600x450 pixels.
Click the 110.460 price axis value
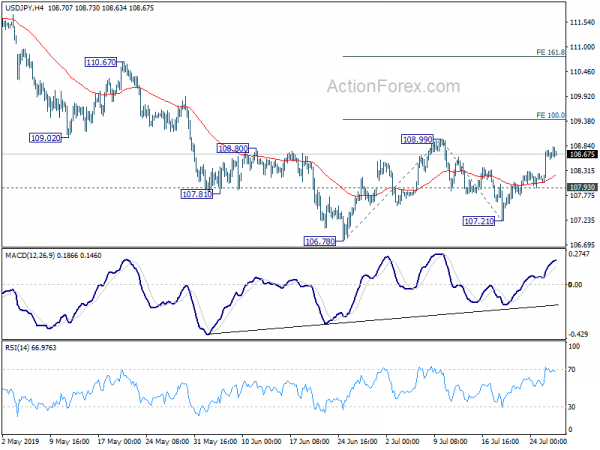tap(582, 72)
